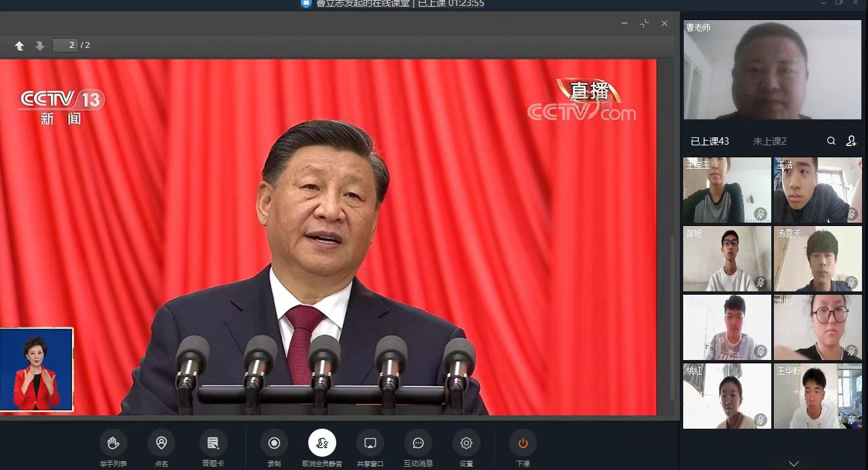This screenshot has width=868, height=470.
Task: Open the 设置 settings gear
Action: coord(466,443)
